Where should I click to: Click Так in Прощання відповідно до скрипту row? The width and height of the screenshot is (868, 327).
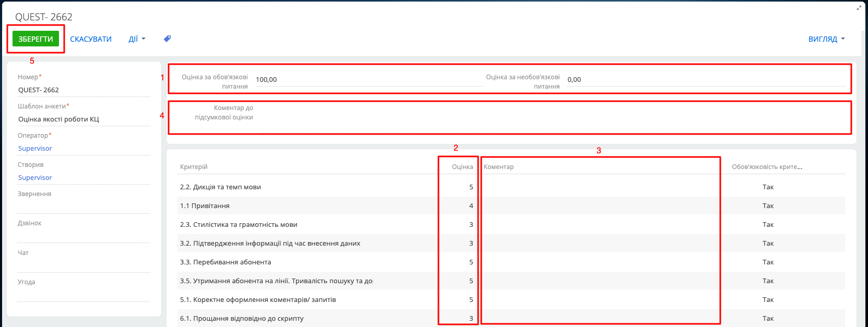(x=768, y=318)
